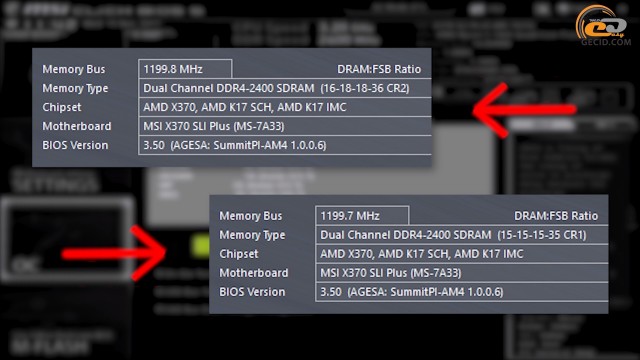The height and width of the screenshot is (360, 640).
Task: Click the Memory Bus label next to 1199.7 MHz
Action: (251, 216)
